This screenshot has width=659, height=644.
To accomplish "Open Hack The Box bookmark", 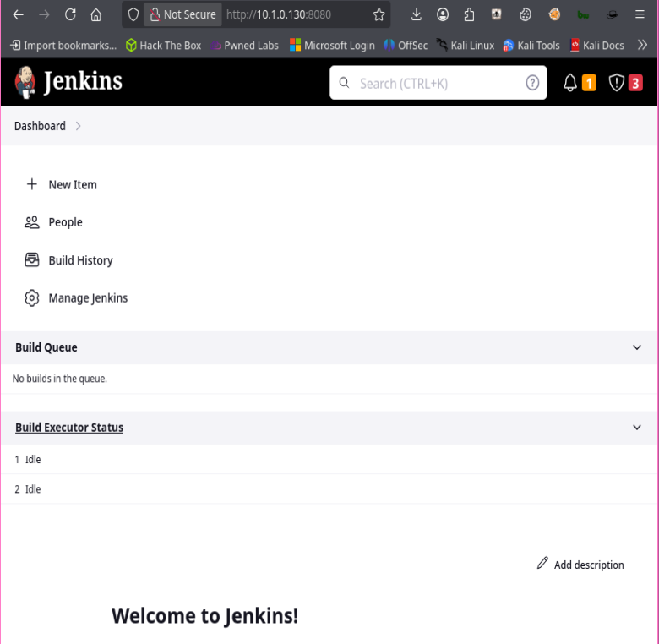I will click(x=164, y=46).
